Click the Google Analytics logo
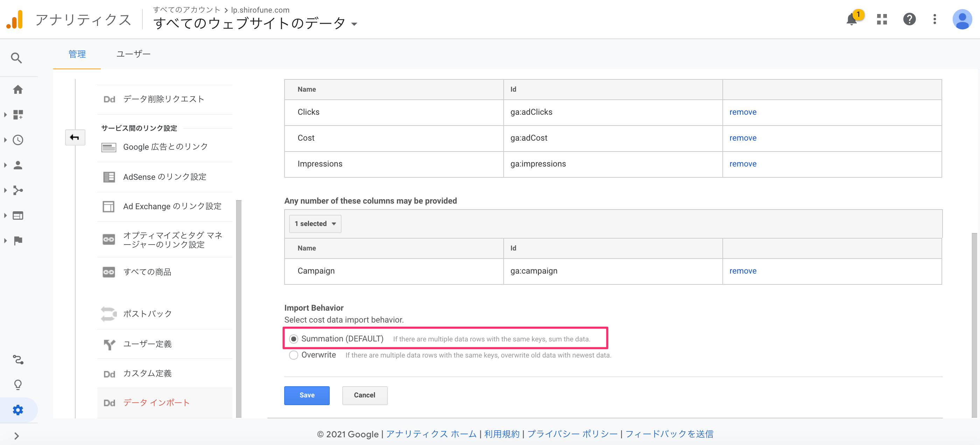The image size is (980, 445). point(15,19)
